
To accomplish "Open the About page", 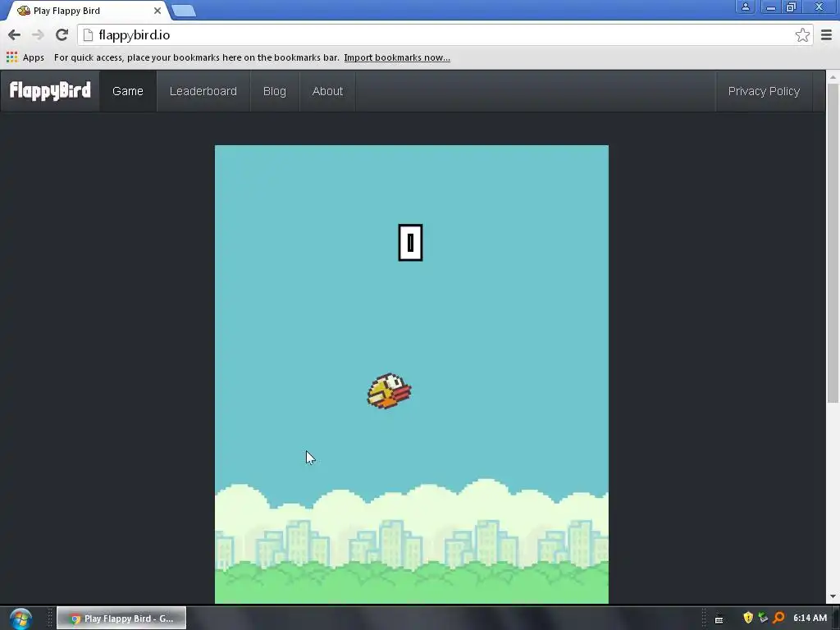I will tap(327, 91).
